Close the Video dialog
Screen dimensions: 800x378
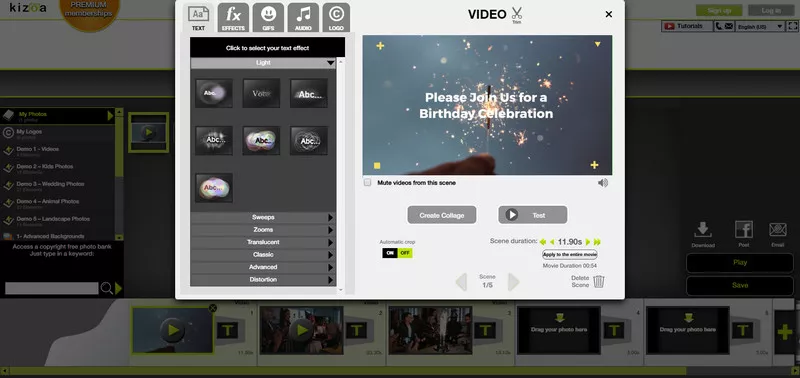(609, 14)
